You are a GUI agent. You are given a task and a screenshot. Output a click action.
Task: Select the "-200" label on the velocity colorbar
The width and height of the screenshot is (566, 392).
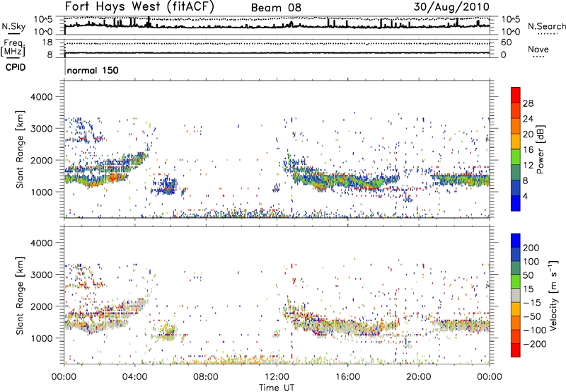(x=536, y=344)
